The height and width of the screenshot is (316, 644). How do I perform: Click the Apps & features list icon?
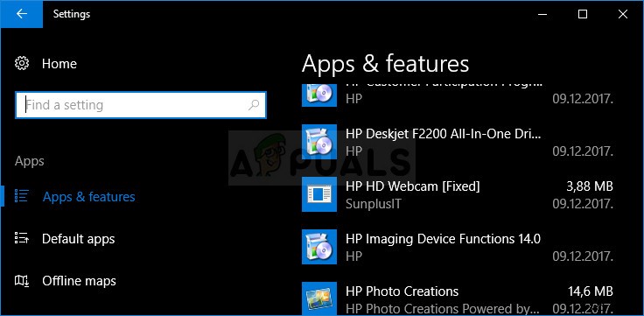click(21, 195)
